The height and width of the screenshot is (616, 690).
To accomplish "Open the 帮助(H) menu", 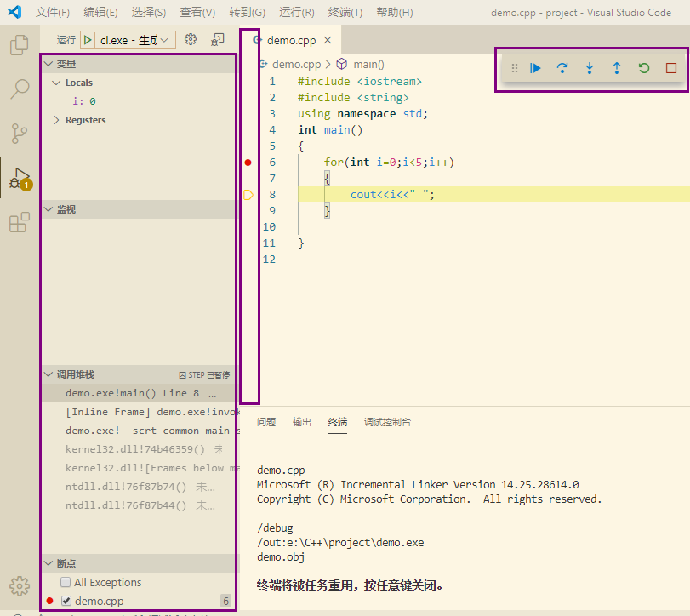I will click(x=395, y=12).
